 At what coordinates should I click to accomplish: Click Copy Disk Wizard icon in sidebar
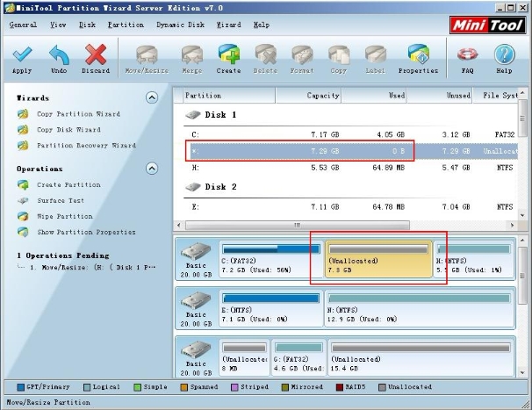23,130
